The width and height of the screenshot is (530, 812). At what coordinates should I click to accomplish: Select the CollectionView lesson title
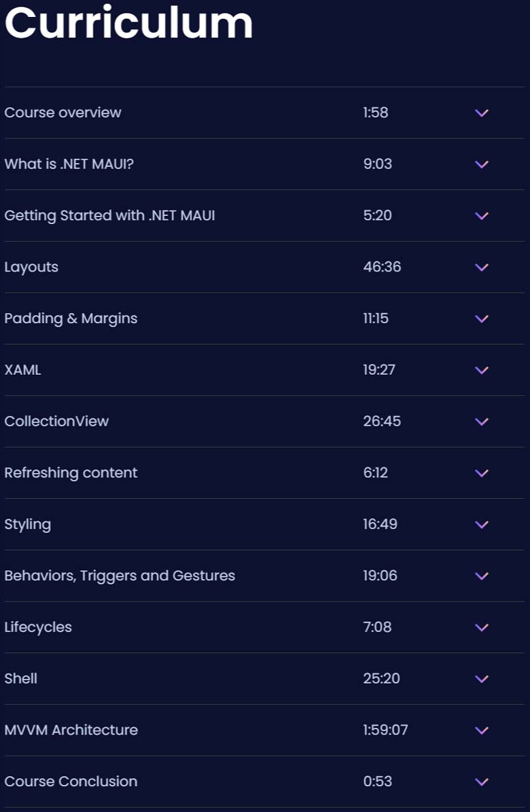pyautogui.click(x=56, y=421)
